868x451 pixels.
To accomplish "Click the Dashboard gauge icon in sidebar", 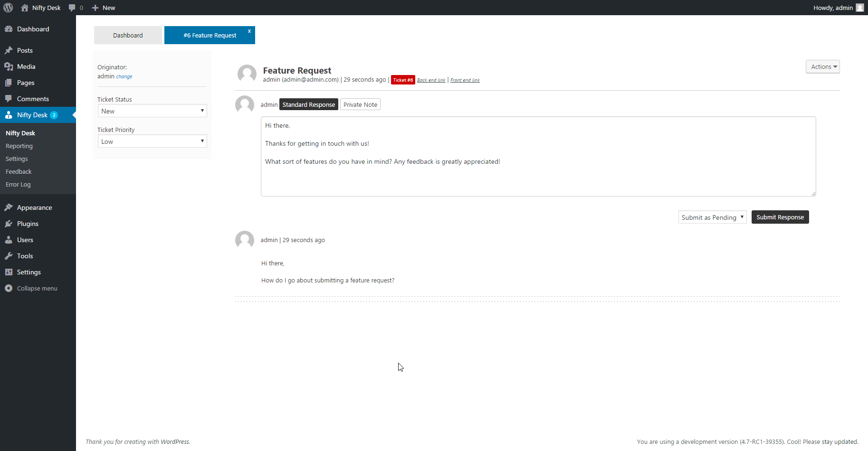I will pyautogui.click(x=9, y=29).
